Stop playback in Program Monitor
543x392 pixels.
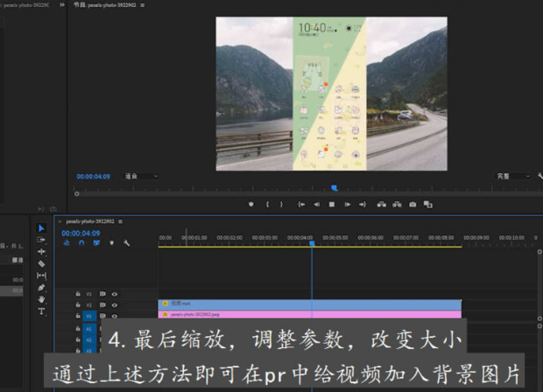[332, 205]
